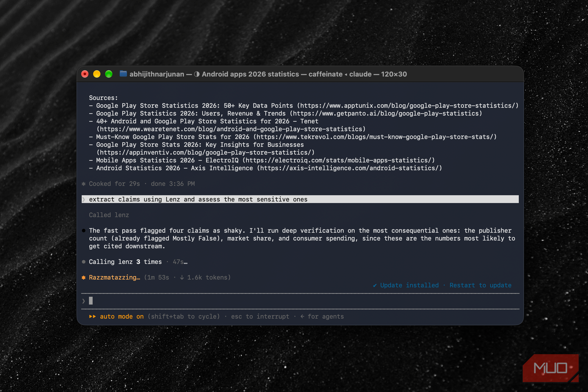Click the for agents hint
Viewport: 588px width, 392px height.
(326, 317)
